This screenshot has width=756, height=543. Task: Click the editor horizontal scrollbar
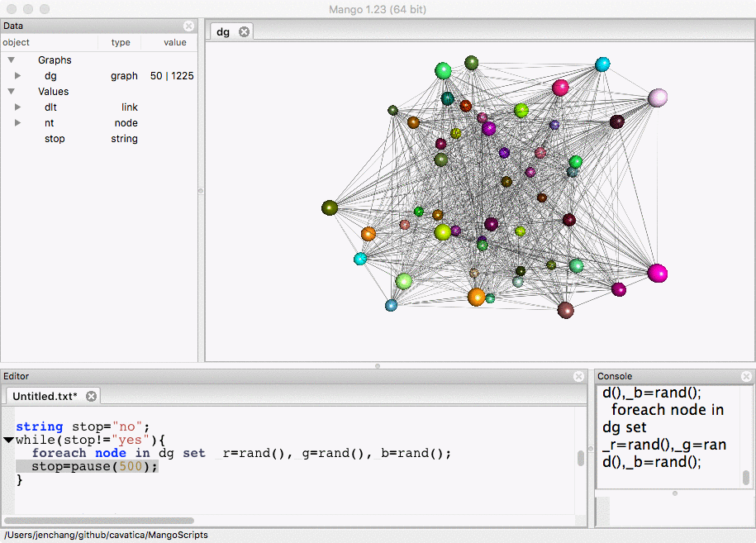point(99,521)
